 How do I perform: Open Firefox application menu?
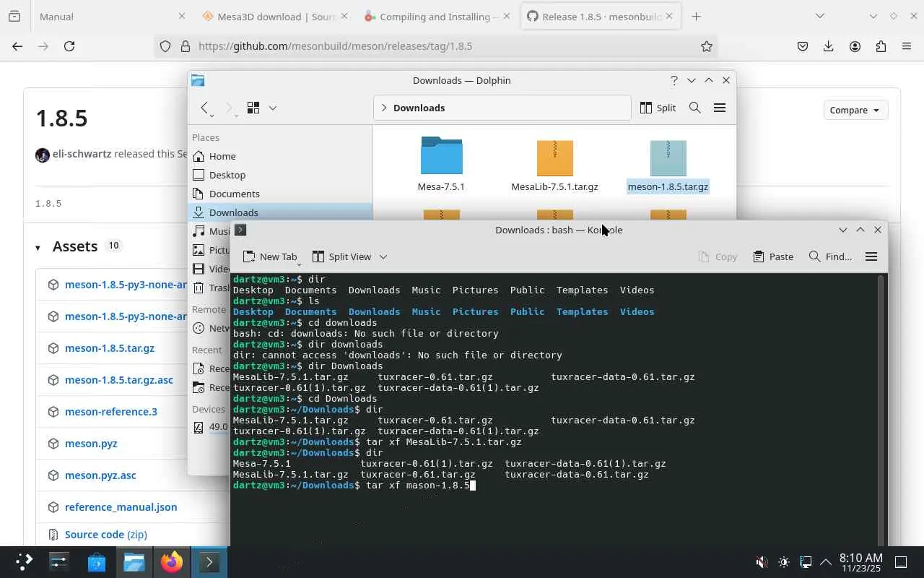[907, 46]
